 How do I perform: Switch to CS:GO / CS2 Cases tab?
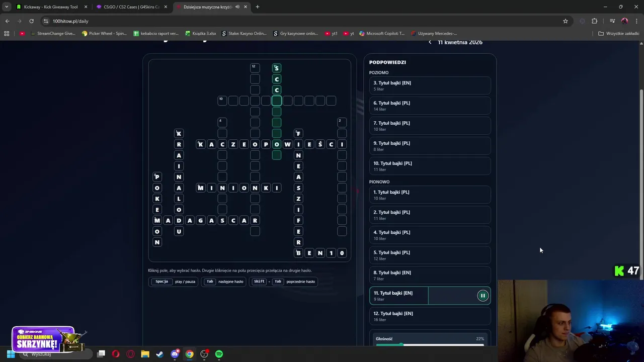tap(132, 7)
